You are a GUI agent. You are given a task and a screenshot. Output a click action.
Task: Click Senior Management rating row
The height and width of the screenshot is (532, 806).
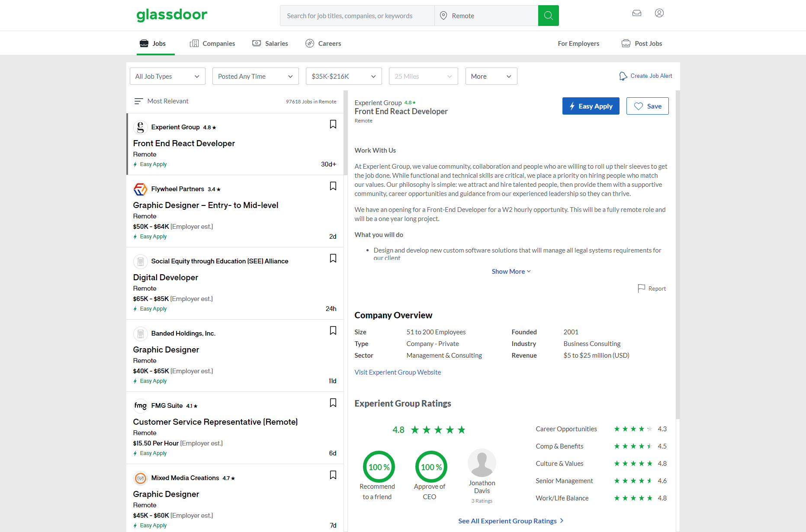point(601,481)
